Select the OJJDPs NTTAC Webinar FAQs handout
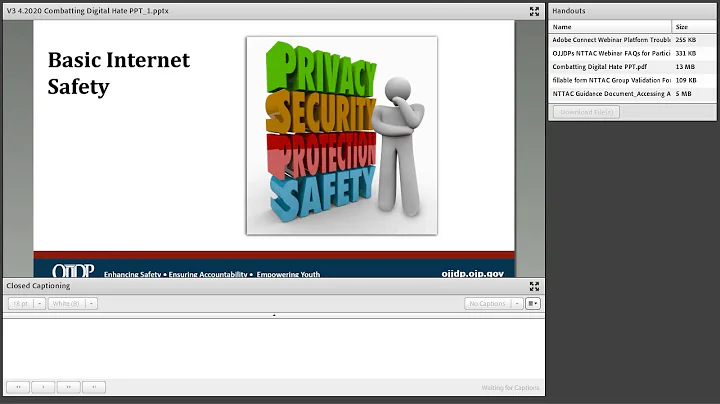Screen dimensions: 720x404 [x=632, y=53]
